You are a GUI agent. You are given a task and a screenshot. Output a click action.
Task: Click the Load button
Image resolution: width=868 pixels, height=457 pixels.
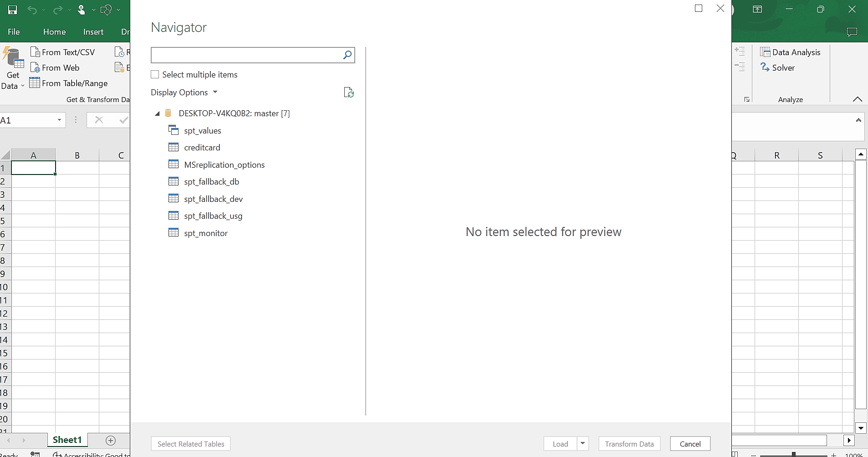click(x=560, y=444)
